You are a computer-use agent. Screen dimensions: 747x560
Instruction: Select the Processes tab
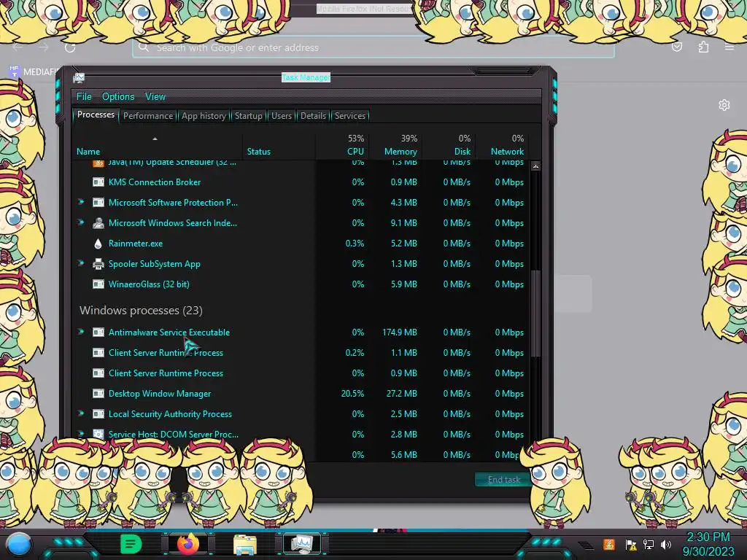(x=96, y=114)
